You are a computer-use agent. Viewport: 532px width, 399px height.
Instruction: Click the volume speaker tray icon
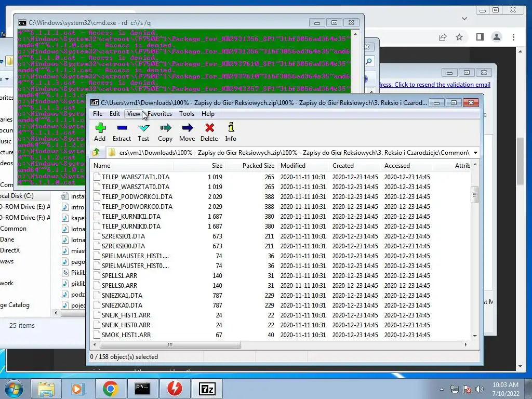click(x=480, y=389)
